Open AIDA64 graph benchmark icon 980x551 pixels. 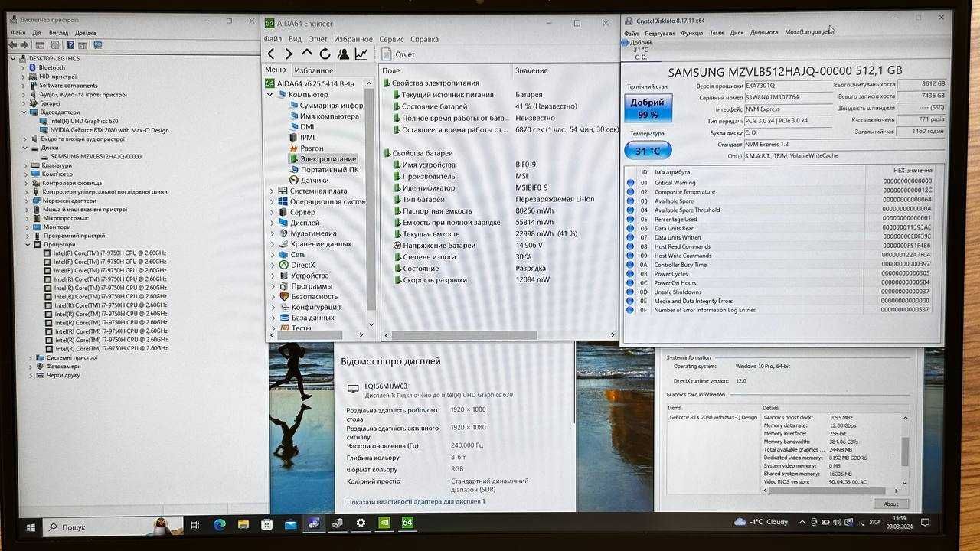361,54
